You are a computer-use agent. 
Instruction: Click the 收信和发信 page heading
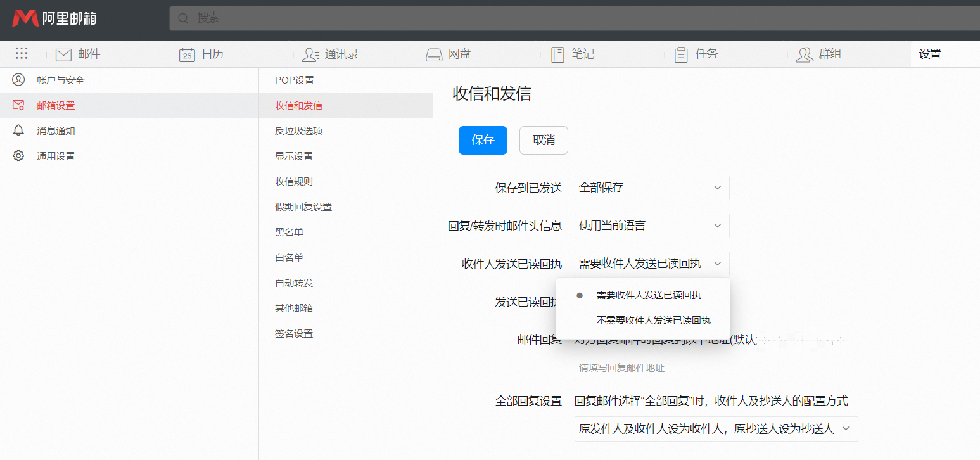pos(492,94)
